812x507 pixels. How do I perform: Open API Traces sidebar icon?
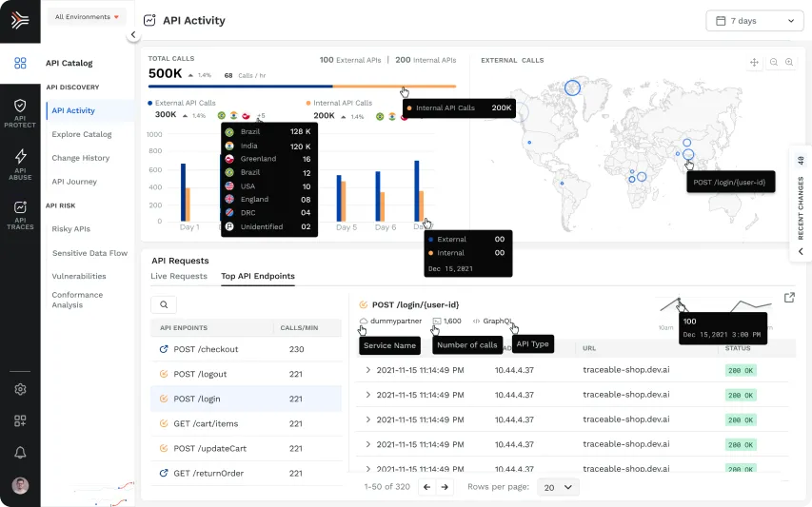coord(20,207)
